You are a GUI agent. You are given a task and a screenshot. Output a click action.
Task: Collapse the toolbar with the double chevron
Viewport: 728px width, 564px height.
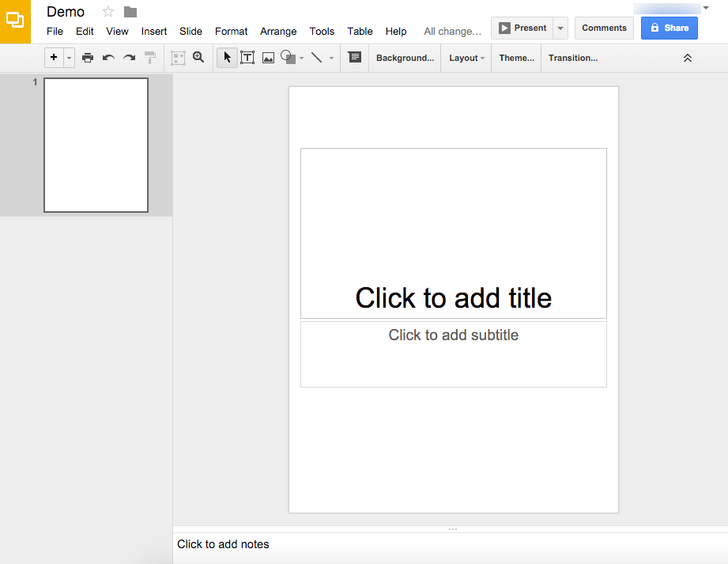coord(687,57)
